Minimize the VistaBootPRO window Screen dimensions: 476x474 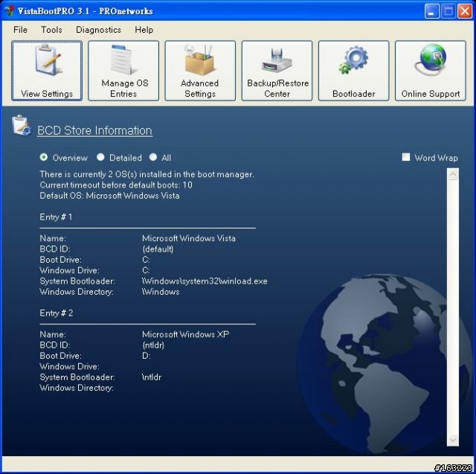[431, 11]
